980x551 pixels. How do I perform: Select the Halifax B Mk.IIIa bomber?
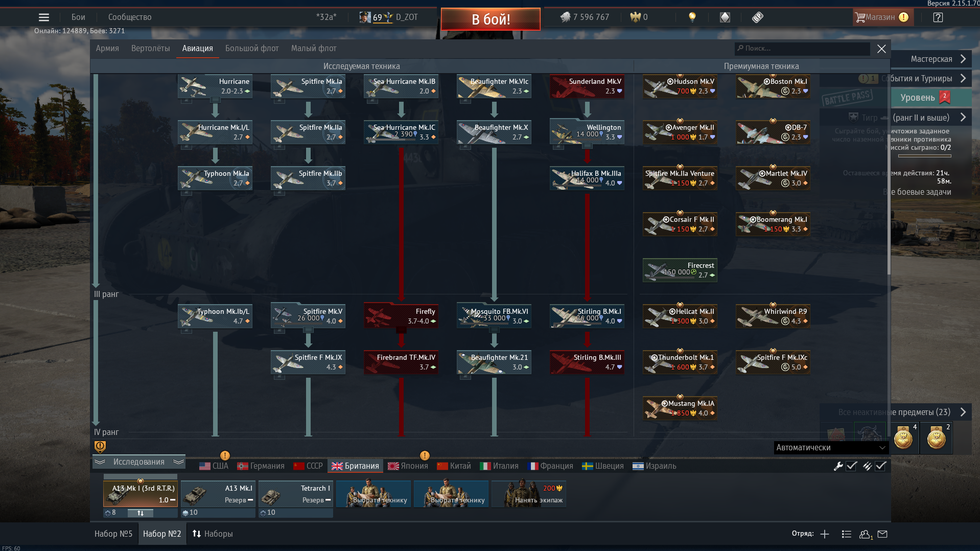[x=587, y=178]
